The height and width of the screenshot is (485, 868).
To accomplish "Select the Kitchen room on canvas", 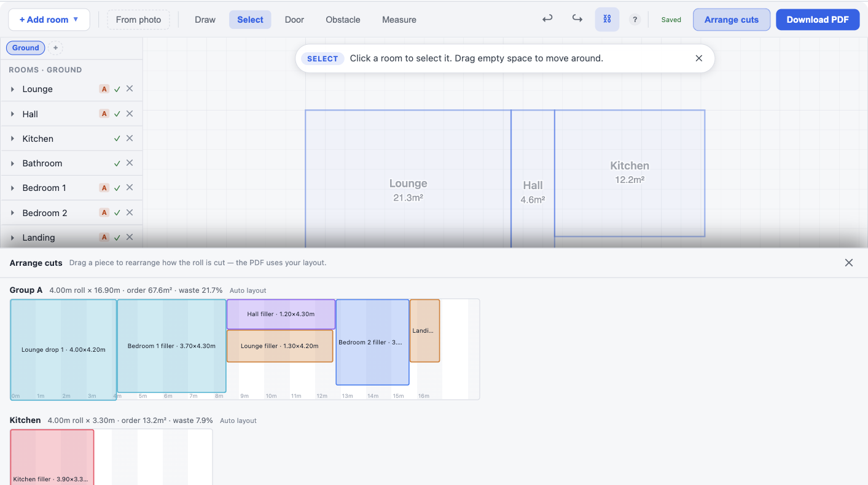I will (x=630, y=173).
